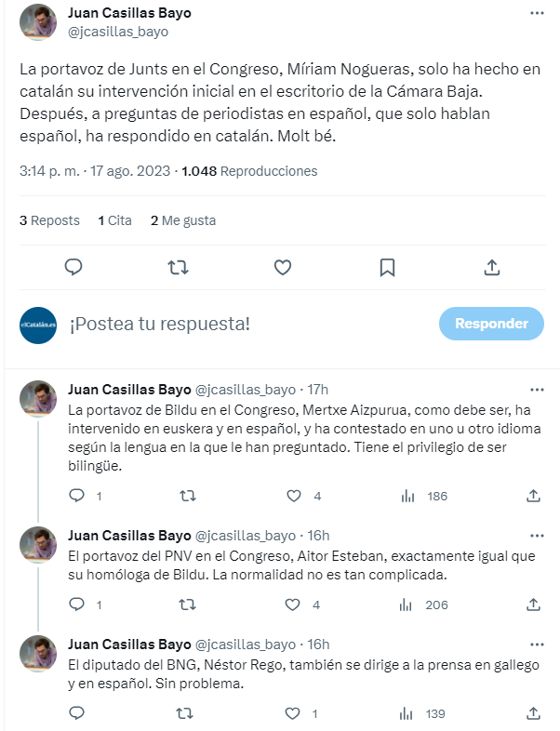Screen dimensions: 560x731
Task: Open the 3 Reposts list
Action: pyautogui.click(x=49, y=220)
